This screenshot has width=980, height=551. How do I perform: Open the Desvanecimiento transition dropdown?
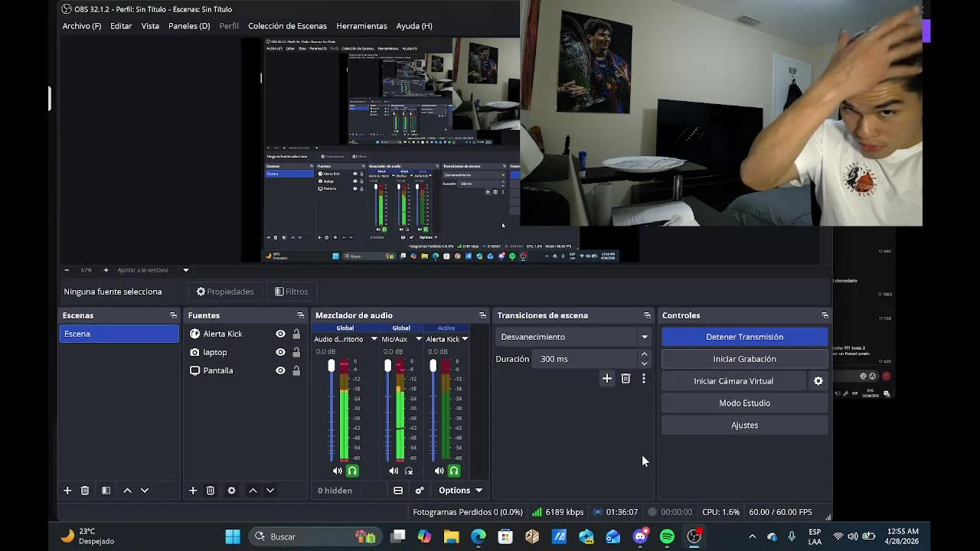point(644,337)
